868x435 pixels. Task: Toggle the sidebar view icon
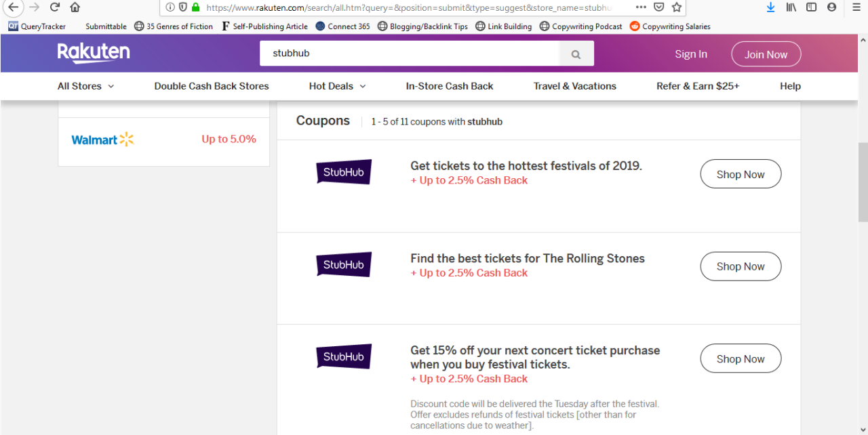pos(811,7)
